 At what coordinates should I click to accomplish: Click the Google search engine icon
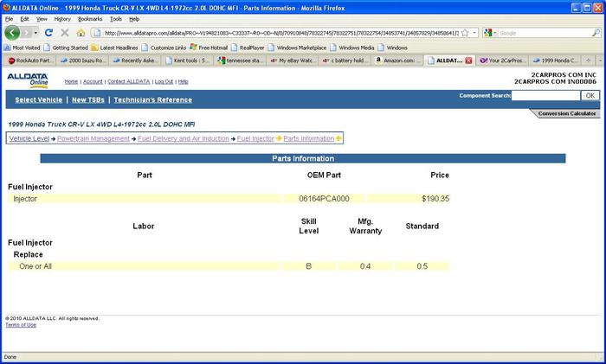click(488, 33)
